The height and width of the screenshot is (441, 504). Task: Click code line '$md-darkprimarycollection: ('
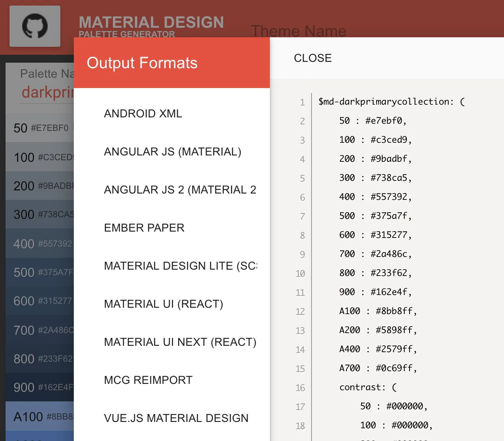coord(391,102)
